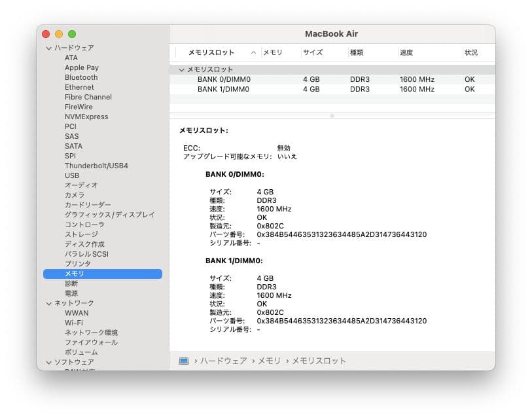Sort the table by the サイズ column

(311, 52)
